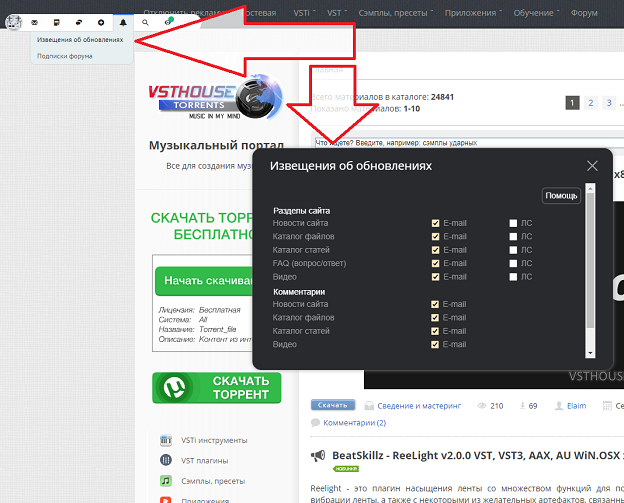Enable ЛС for 'Новости сайта'
The image size is (624, 503).
coord(513,223)
